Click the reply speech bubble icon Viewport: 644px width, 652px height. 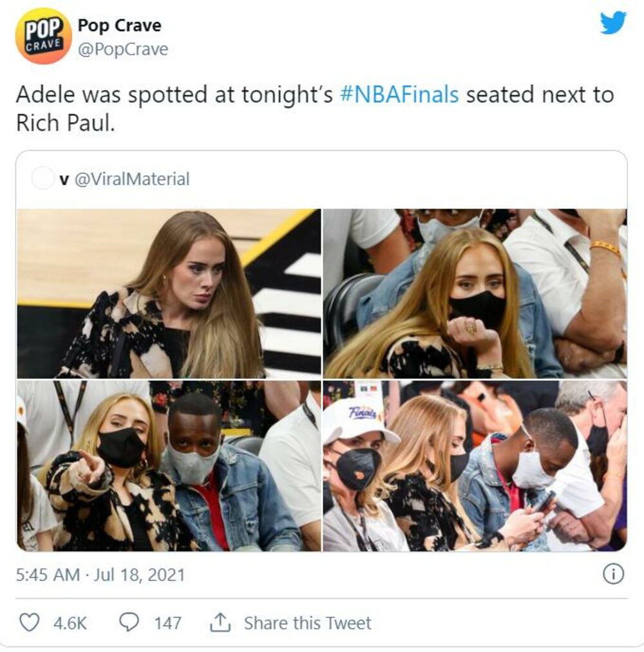[x=130, y=622]
